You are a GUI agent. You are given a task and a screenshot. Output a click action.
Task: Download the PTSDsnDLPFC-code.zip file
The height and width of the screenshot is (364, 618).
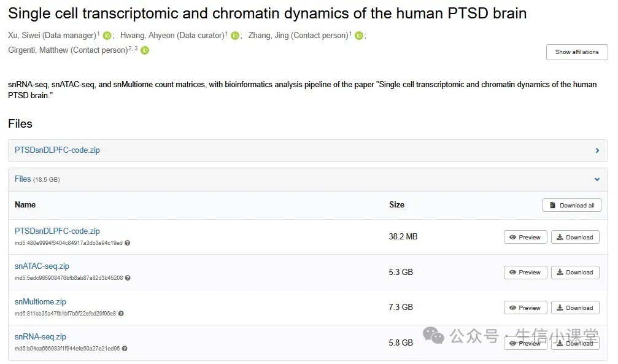574,237
